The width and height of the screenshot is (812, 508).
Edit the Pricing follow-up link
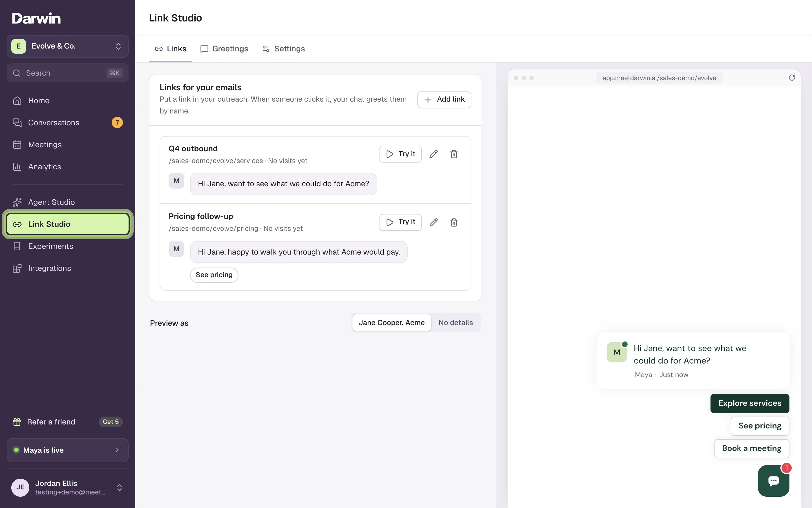(434, 222)
